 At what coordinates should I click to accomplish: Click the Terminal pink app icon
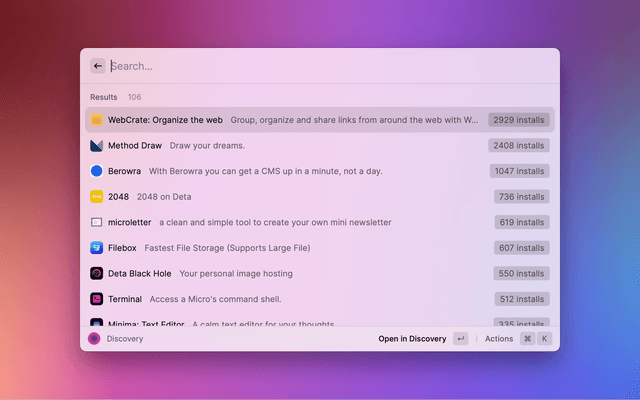(x=97, y=299)
